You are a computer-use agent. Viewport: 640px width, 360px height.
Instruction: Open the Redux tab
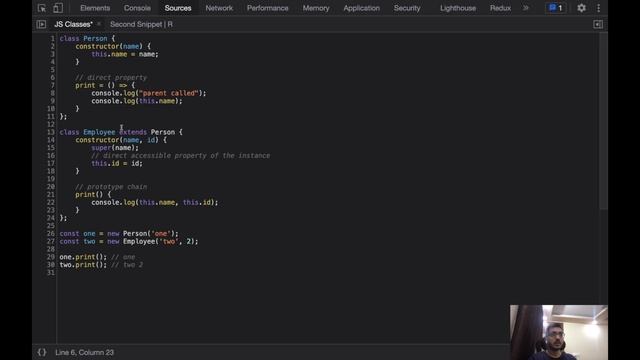(x=500, y=8)
